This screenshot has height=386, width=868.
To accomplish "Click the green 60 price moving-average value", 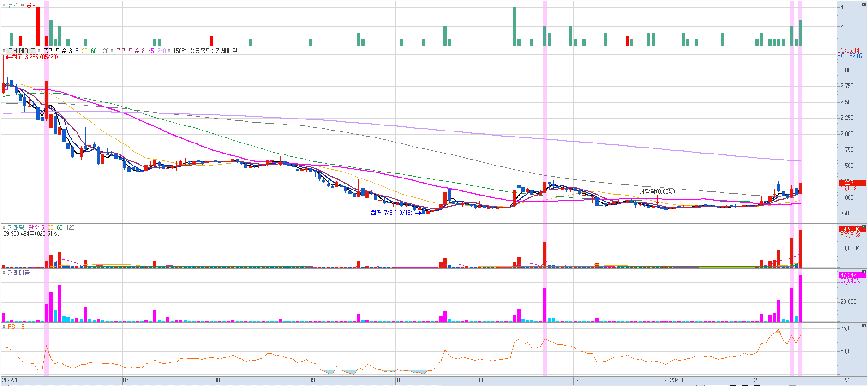I will tap(94, 51).
